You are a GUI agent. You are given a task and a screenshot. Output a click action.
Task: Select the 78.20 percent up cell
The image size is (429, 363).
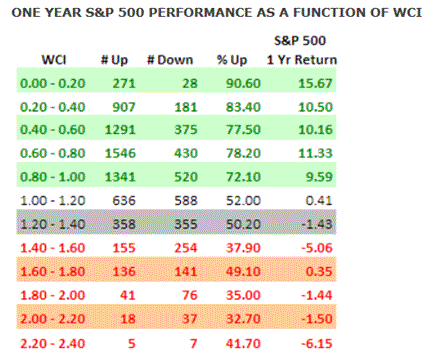[x=243, y=153]
